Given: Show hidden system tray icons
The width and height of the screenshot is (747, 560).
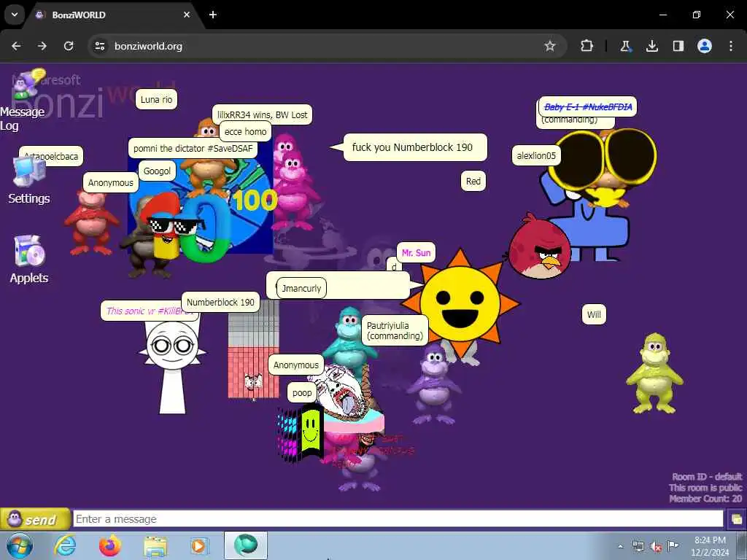Looking at the screenshot, I should click(x=620, y=546).
